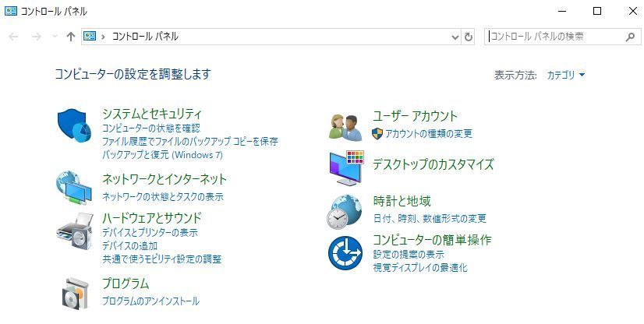
Task: Refresh the Control Panel address bar
Action: [469, 37]
